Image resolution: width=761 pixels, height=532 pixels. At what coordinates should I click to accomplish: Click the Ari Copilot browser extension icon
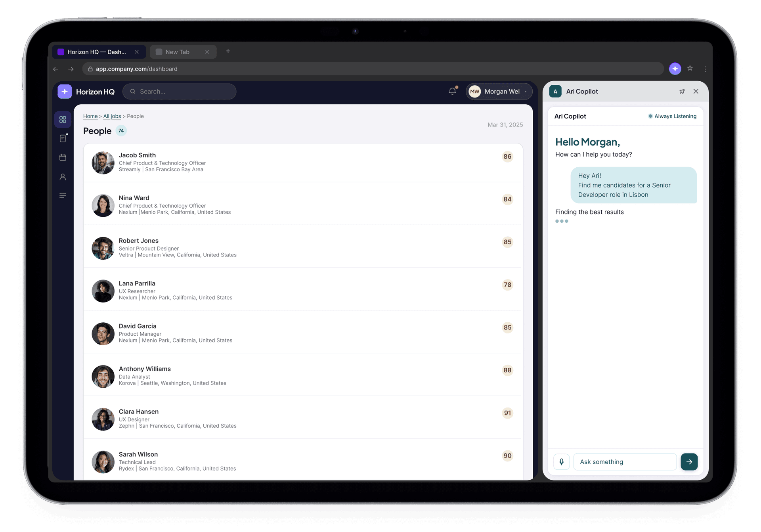pyautogui.click(x=675, y=69)
